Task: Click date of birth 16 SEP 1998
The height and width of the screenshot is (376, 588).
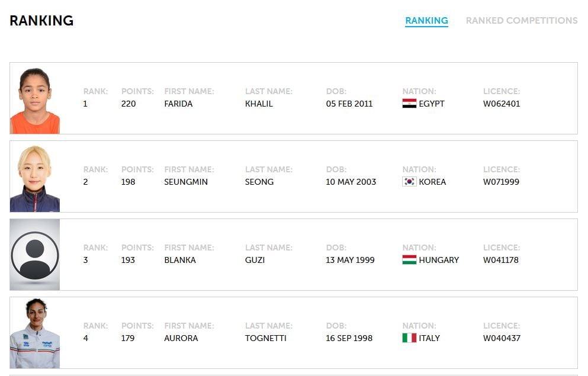Action: (349, 338)
